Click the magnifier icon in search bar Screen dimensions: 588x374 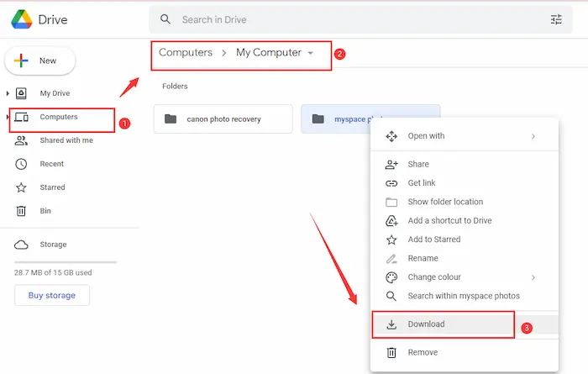pos(165,19)
